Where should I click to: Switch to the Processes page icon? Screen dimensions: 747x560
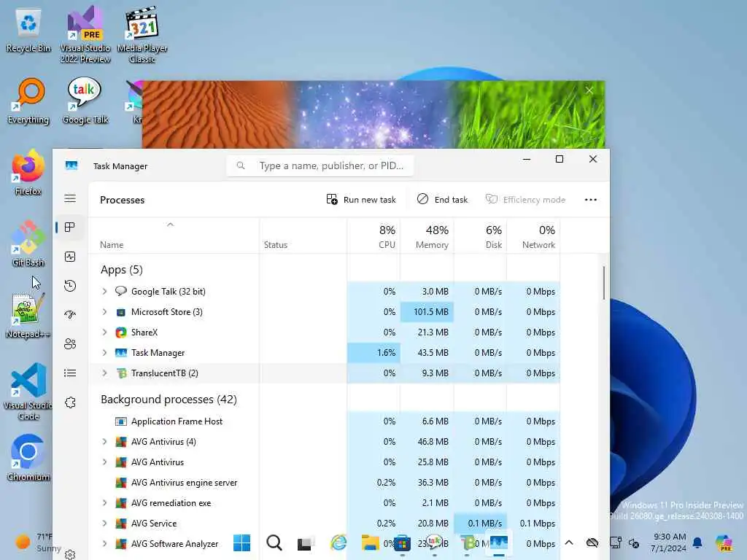[x=70, y=227]
